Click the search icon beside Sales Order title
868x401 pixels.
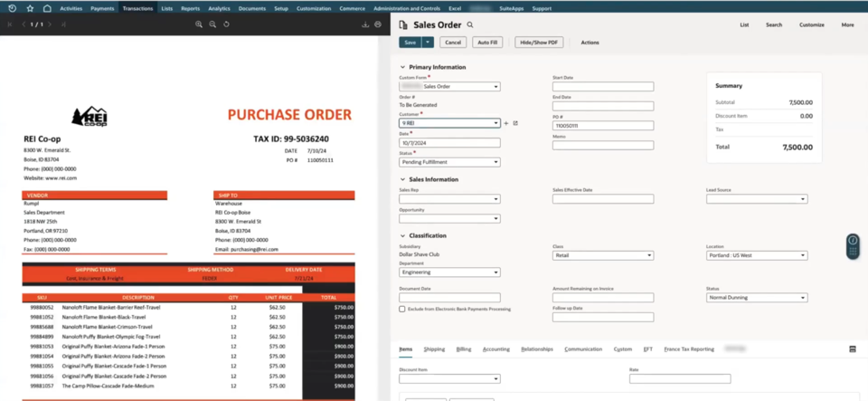click(470, 25)
